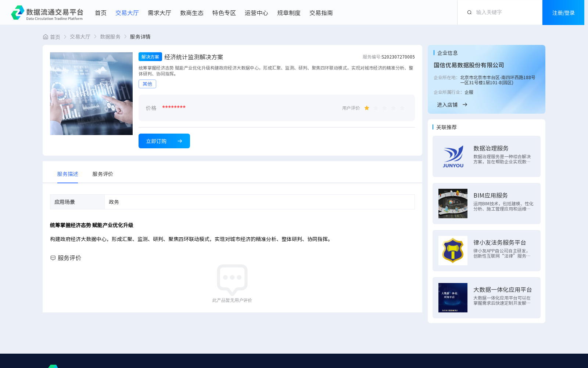Viewport: 588px width, 368px height.
Task: Click the 数据服务 breadcrumb link
Action: pyautogui.click(x=110, y=37)
